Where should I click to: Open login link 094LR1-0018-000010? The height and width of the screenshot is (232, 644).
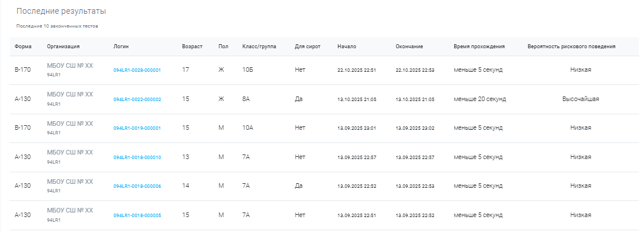pos(137,157)
